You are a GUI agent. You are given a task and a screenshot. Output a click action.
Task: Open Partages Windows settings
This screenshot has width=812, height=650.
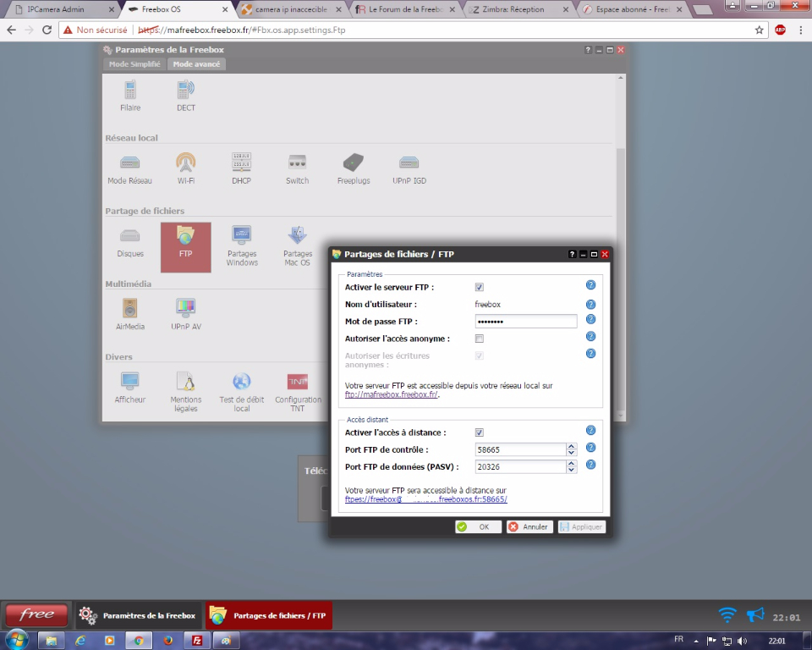click(242, 246)
